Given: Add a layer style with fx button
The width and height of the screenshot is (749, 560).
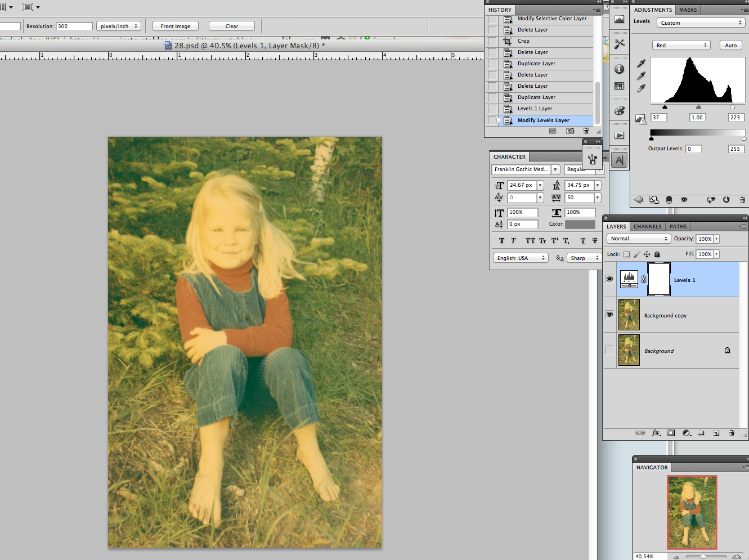Looking at the screenshot, I should [656, 433].
